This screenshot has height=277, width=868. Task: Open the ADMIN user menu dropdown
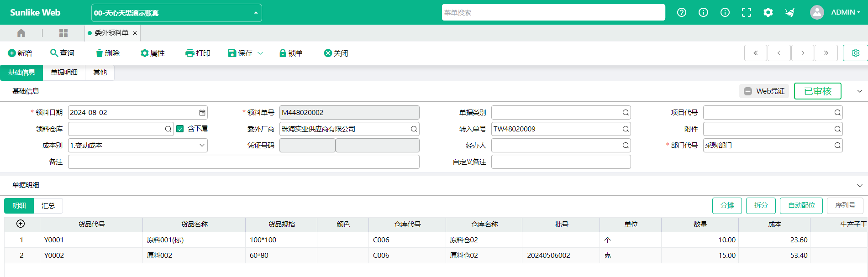pyautogui.click(x=845, y=12)
